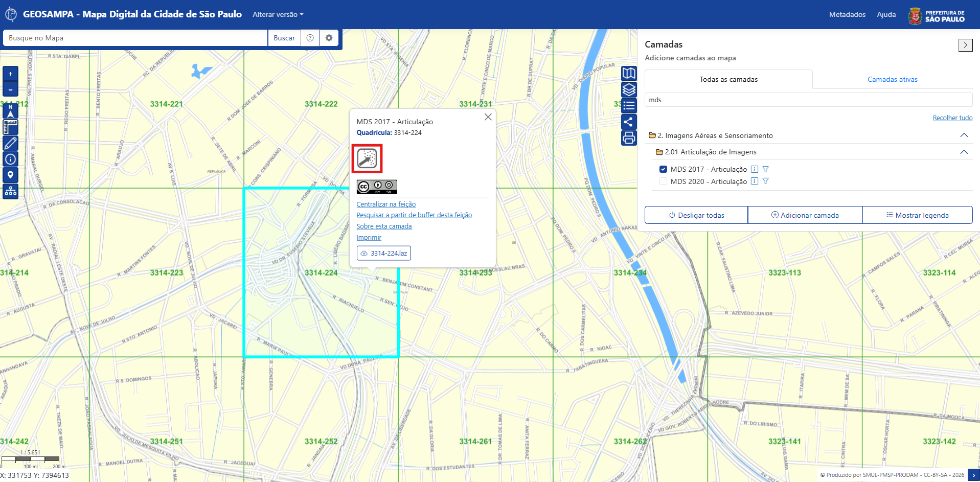Click the 3314-251 grid label on map

pos(167,442)
